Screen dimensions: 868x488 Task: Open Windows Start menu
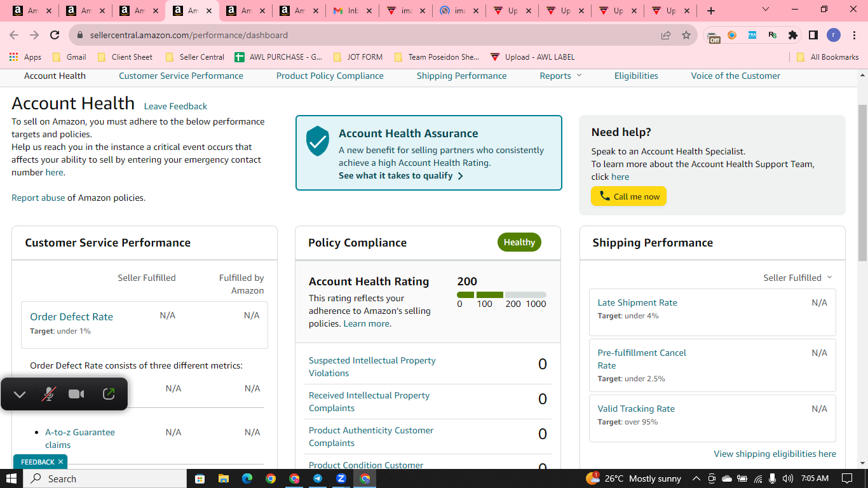[11, 478]
